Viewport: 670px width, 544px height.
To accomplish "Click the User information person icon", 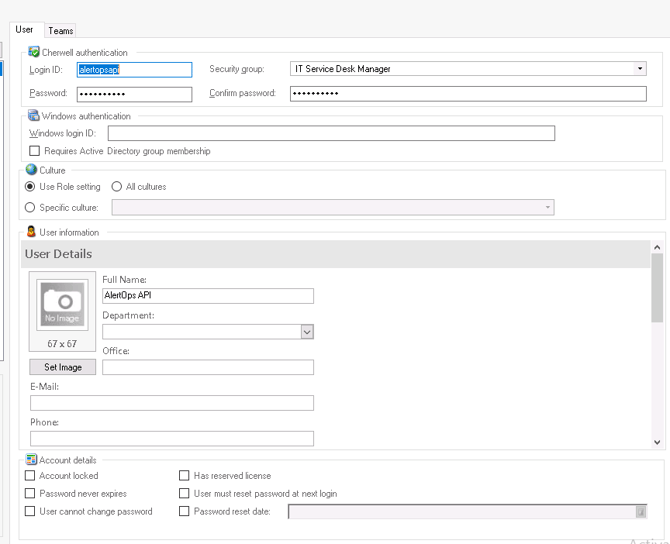I will (31, 232).
